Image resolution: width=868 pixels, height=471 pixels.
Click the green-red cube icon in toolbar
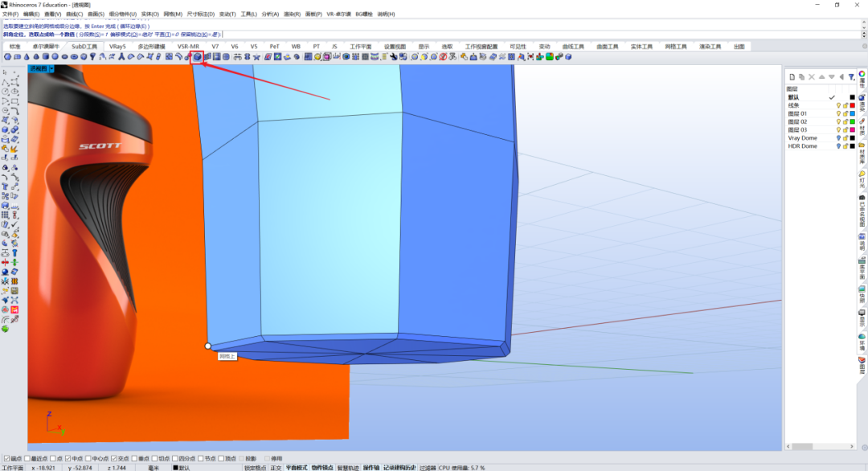point(550,56)
